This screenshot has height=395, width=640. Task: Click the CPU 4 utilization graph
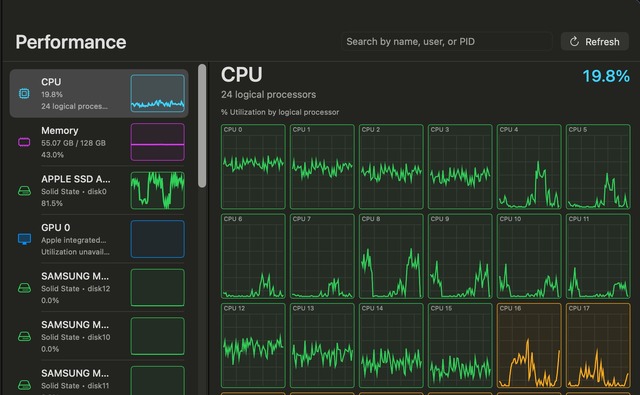point(529,166)
